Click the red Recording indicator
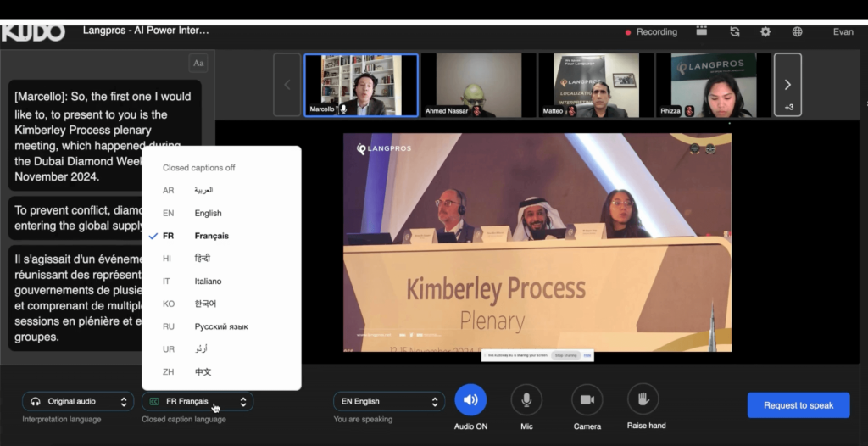The height and width of the screenshot is (446, 868). coord(651,32)
